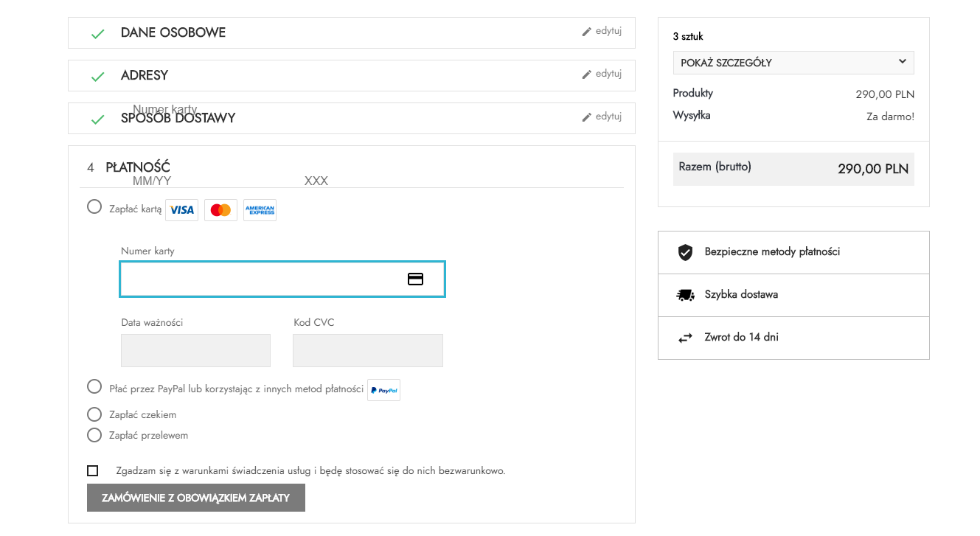Select the 'Zapłać kartą' radio button

click(94, 206)
